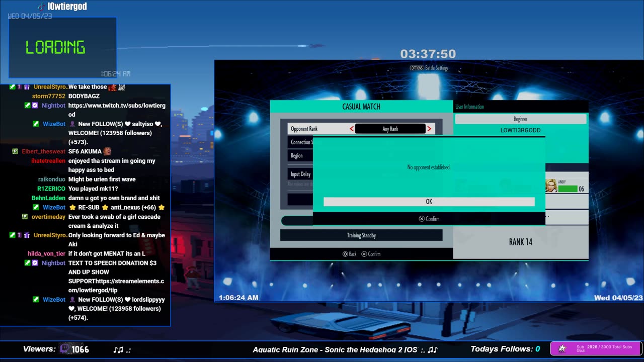Click the first star emoji in RE-SUB message
The width and height of the screenshot is (644, 362).
[x=72, y=207]
